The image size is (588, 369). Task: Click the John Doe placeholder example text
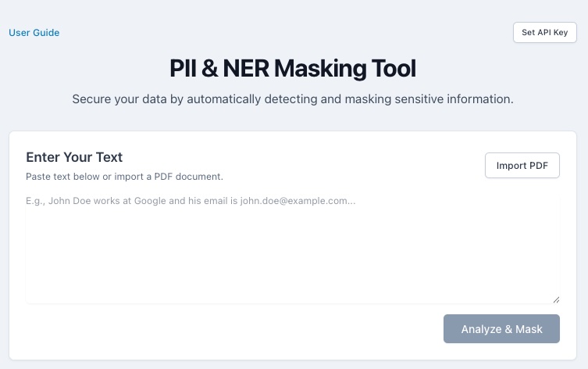point(191,201)
